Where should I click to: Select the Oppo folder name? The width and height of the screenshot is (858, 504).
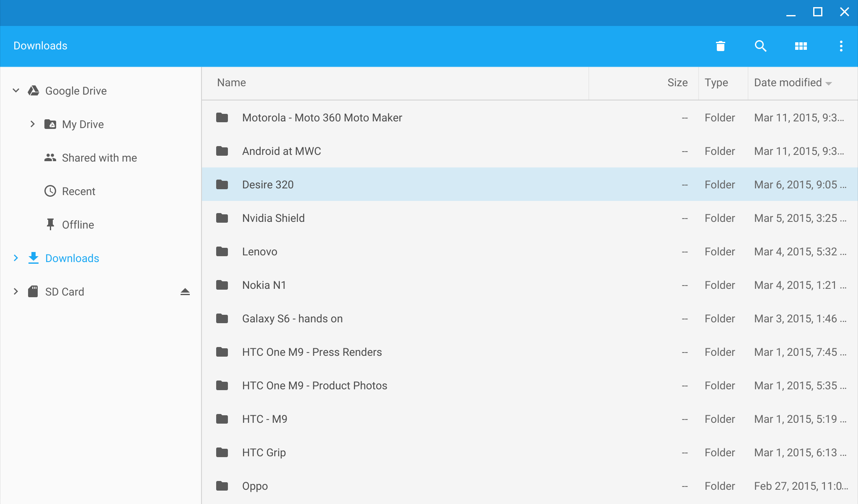(255, 486)
